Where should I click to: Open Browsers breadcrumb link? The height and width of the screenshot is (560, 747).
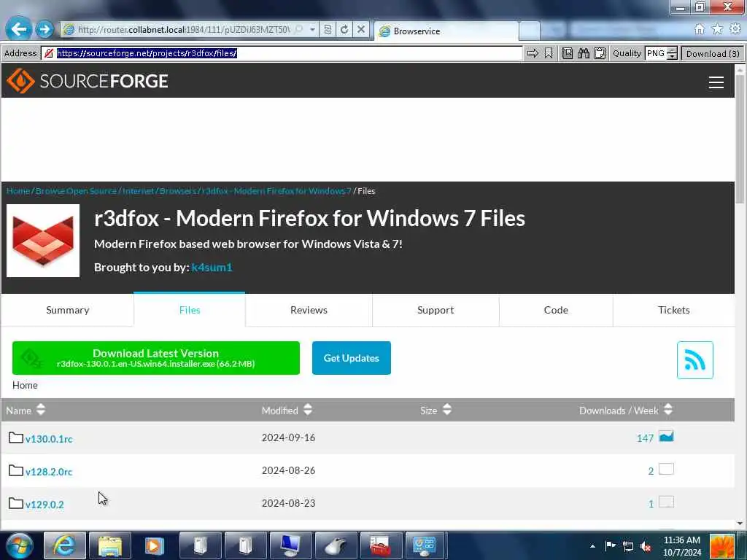[x=178, y=191]
